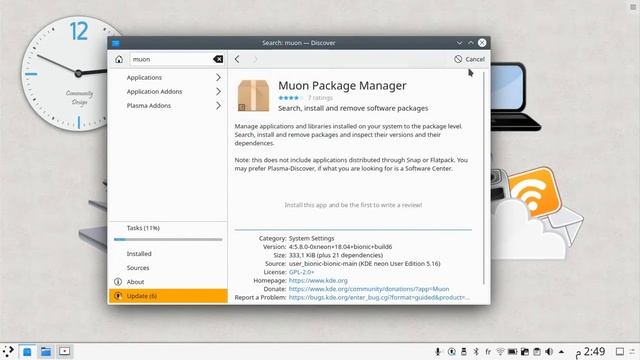Show the Installed applications list
Image resolution: width=640 pixels, height=360 pixels.
click(x=139, y=253)
